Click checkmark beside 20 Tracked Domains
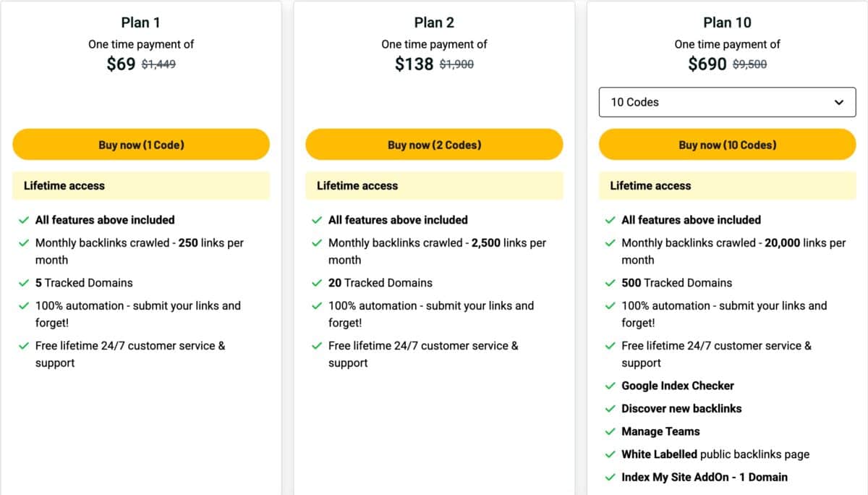This screenshot has width=868, height=495. pos(317,283)
